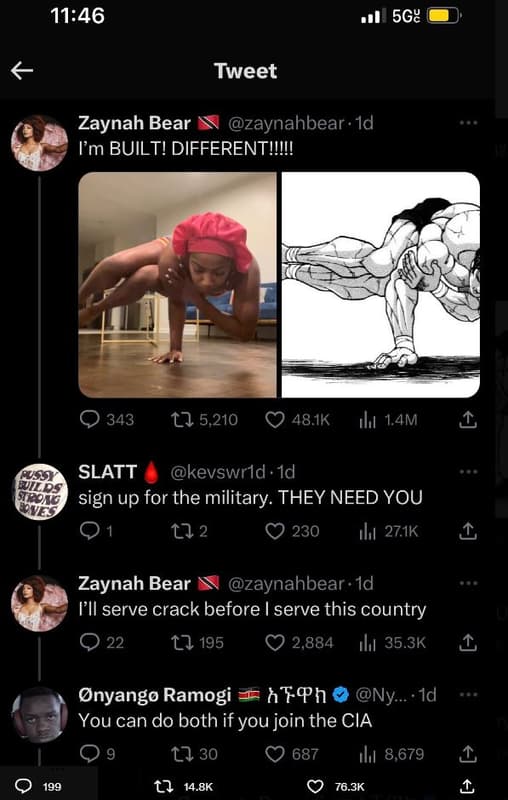Go back using the arrow icon

point(22,71)
